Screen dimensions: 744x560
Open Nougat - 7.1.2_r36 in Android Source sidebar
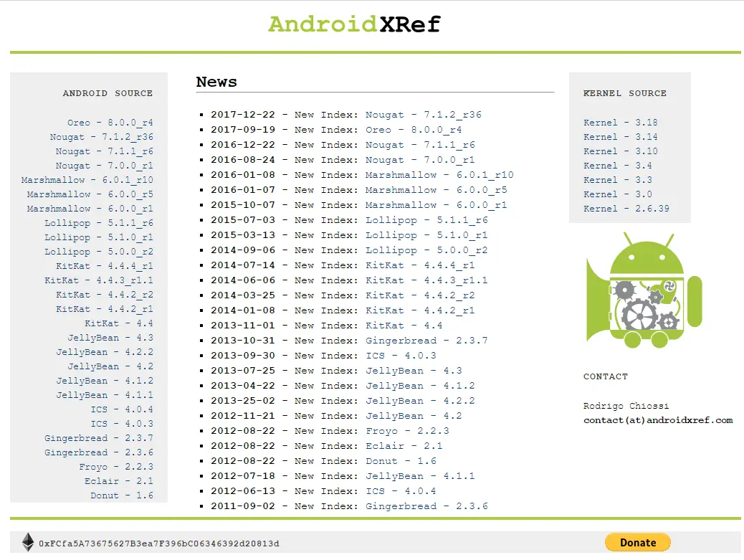pyautogui.click(x=102, y=137)
